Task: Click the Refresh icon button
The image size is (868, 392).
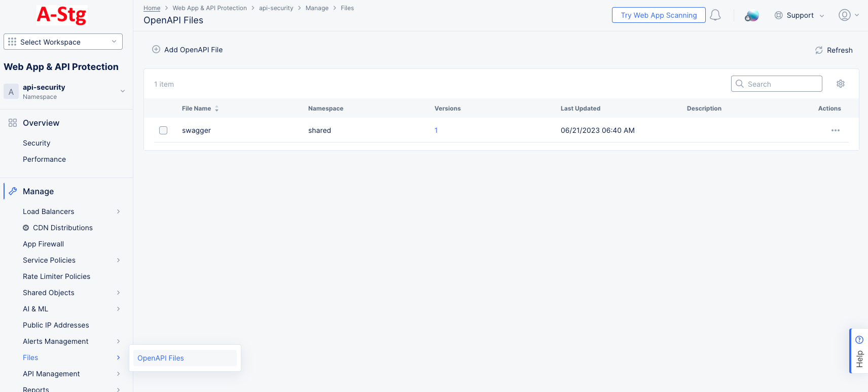Action: [x=819, y=50]
